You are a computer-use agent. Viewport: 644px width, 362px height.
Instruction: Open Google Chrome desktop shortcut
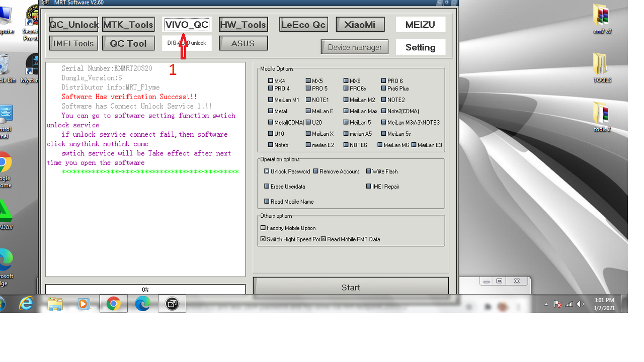point(5,169)
